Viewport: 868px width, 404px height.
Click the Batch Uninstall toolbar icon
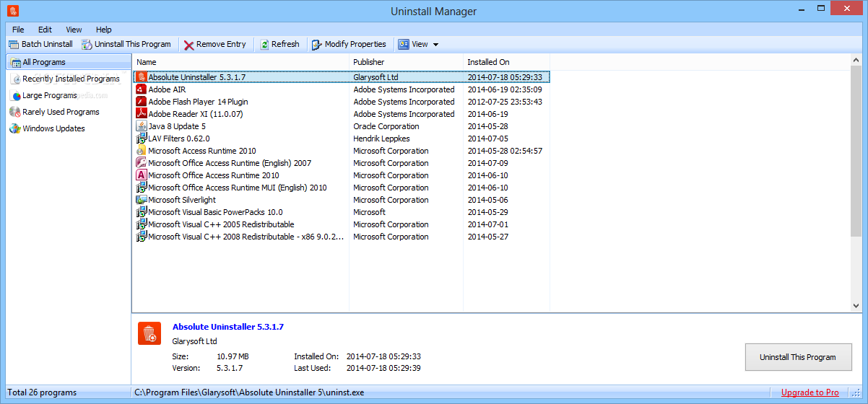14,45
